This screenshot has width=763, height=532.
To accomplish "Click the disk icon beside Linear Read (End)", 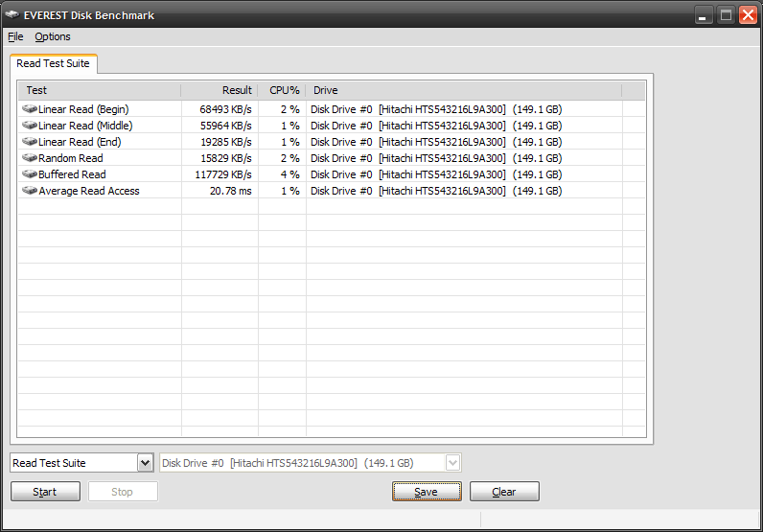I will (x=30, y=142).
